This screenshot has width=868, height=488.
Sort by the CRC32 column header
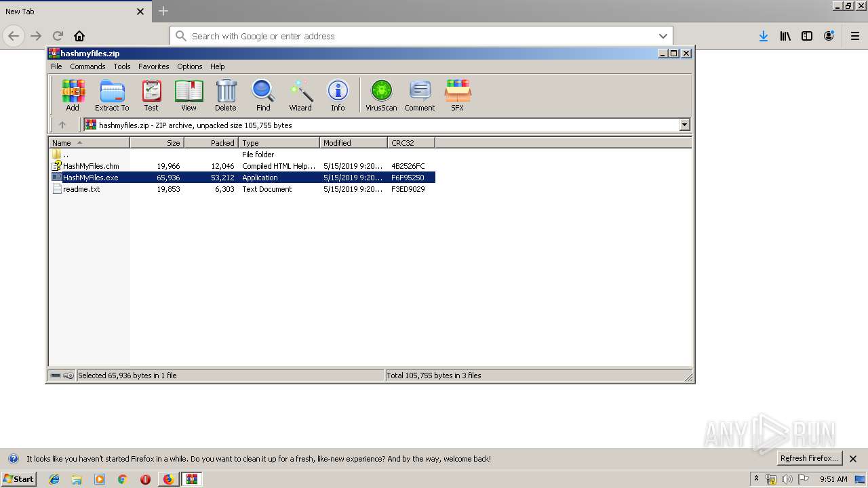click(411, 143)
